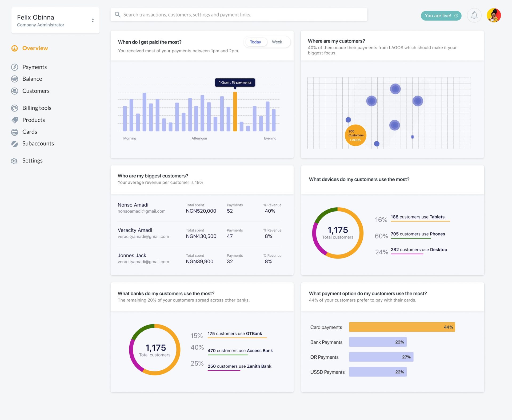Open the Payments menu item
The width and height of the screenshot is (512, 420).
coord(34,67)
